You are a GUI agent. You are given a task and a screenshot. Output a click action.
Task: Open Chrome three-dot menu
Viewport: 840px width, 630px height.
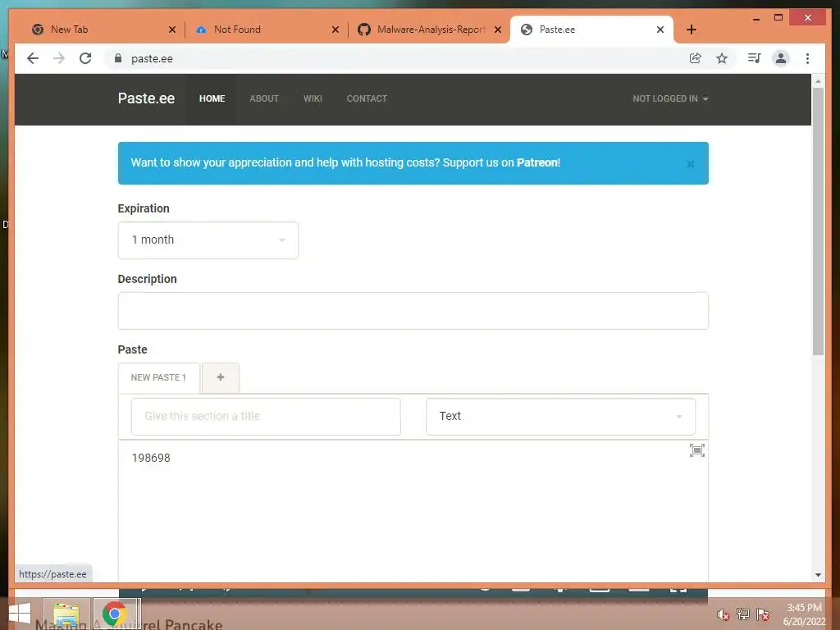[x=807, y=58]
